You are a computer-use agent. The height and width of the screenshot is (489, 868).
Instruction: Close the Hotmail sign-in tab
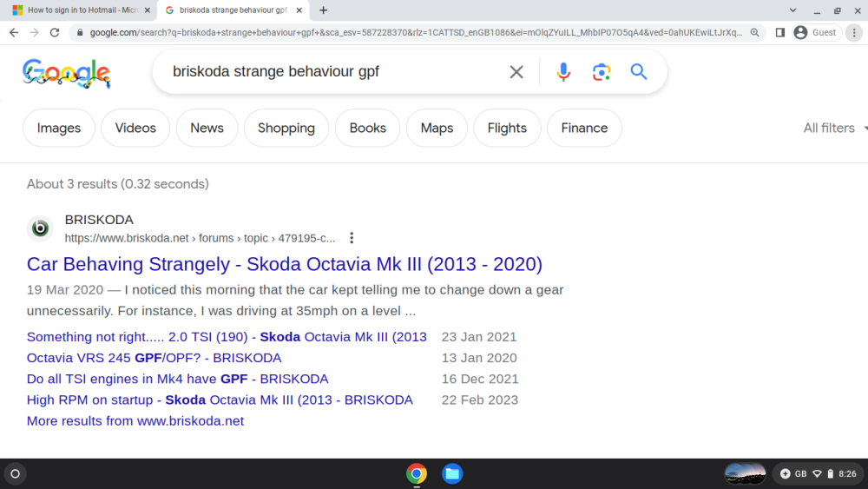(x=148, y=10)
